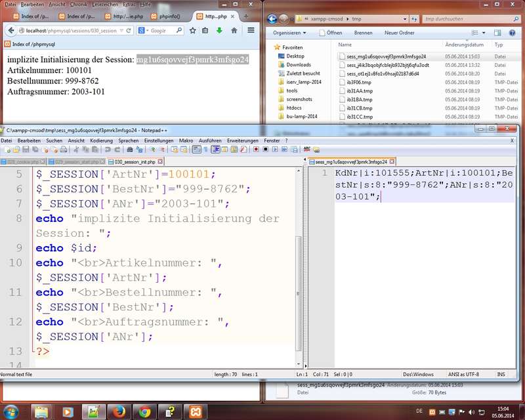Toggle INS insert mode in status bar
Image resolution: width=525 pixels, height=420 pixels.
point(501,375)
